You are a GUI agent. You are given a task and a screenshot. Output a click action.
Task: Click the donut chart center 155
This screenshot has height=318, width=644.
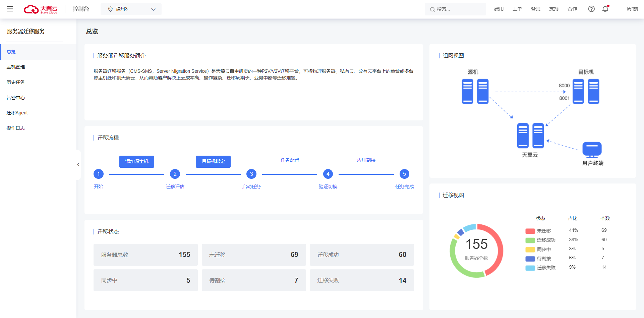coord(476,244)
